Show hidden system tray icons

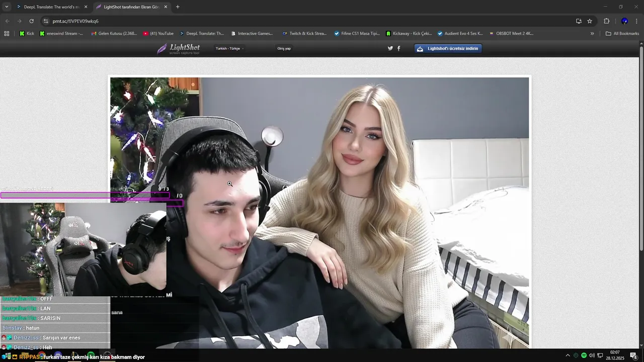[568, 355]
